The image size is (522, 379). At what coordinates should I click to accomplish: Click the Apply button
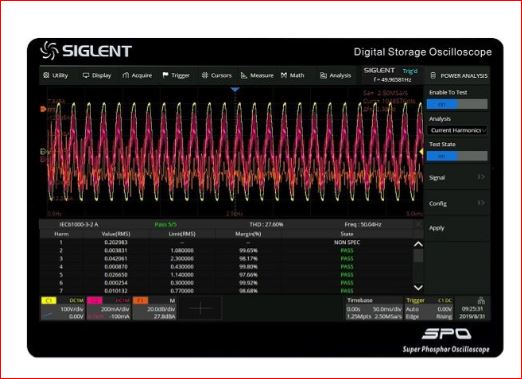tap(457, 228)
